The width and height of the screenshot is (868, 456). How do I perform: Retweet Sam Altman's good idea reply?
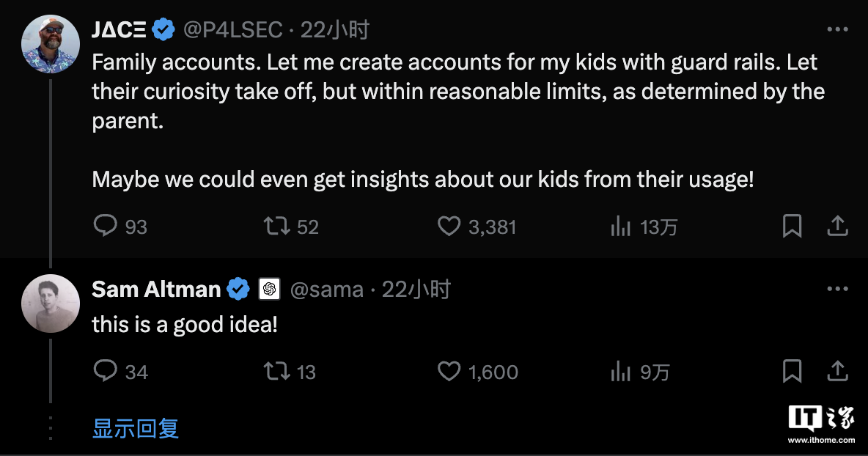pos(276,371)
